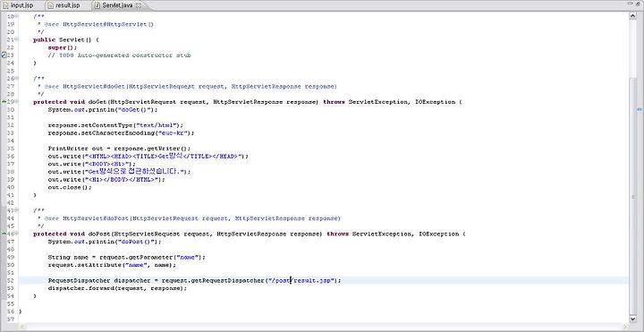
Task: Click the "<H1></BODY></HTML>" string on line 39
Action: pos(121,180)
